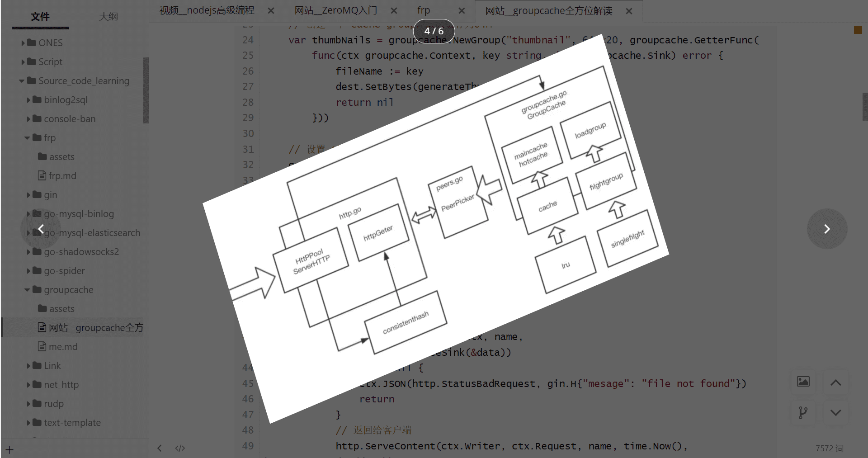Close the frp tab

tap(462, 10)
